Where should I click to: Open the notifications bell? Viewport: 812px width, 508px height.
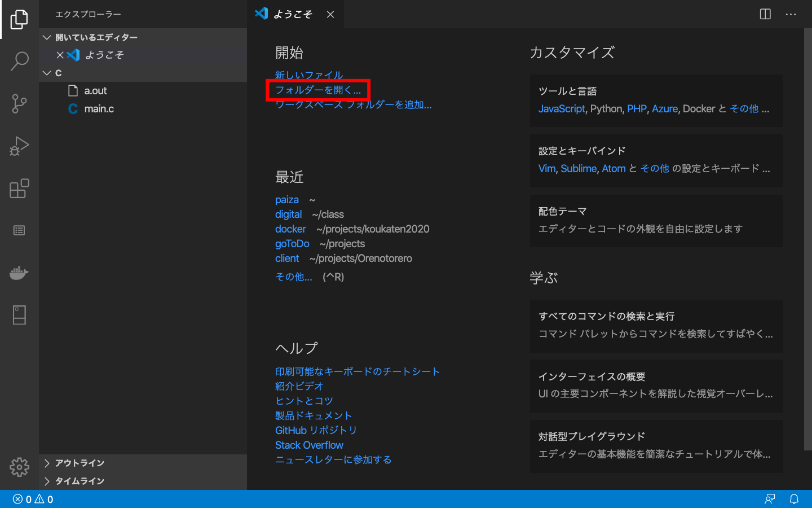[x=795, y=499]
